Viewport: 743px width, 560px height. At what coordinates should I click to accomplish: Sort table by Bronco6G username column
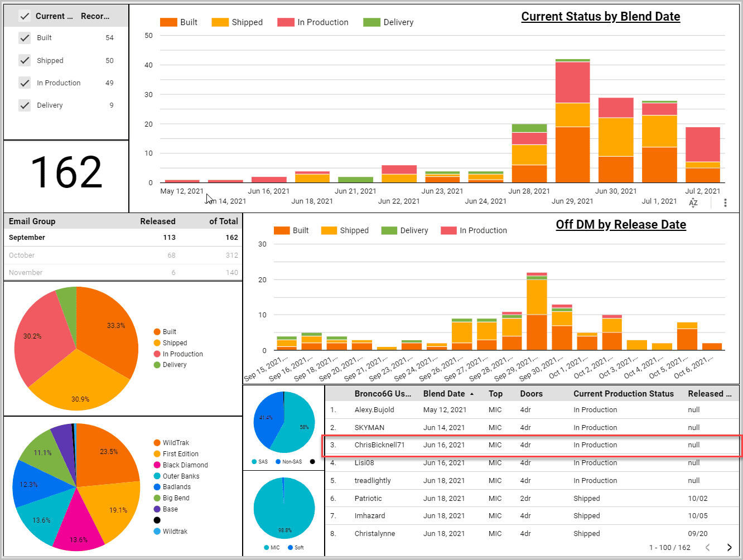(x=383, y=394)
